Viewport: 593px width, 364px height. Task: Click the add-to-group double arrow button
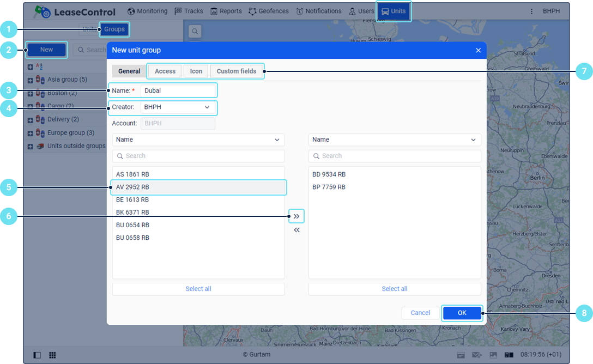(296, 216)
